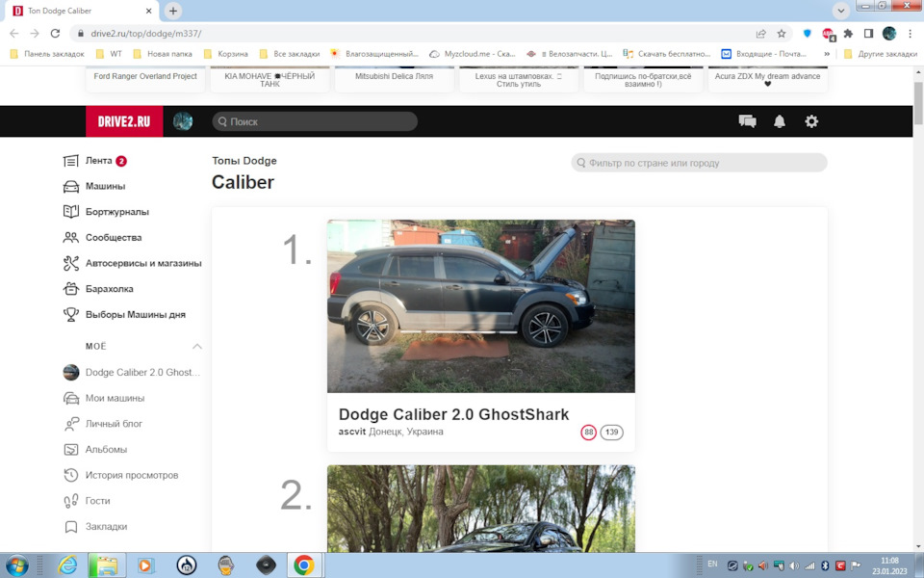
Task: Open the Топы Dodge breadcrumb
Action: pyautogui.click(x=244, y=161)
